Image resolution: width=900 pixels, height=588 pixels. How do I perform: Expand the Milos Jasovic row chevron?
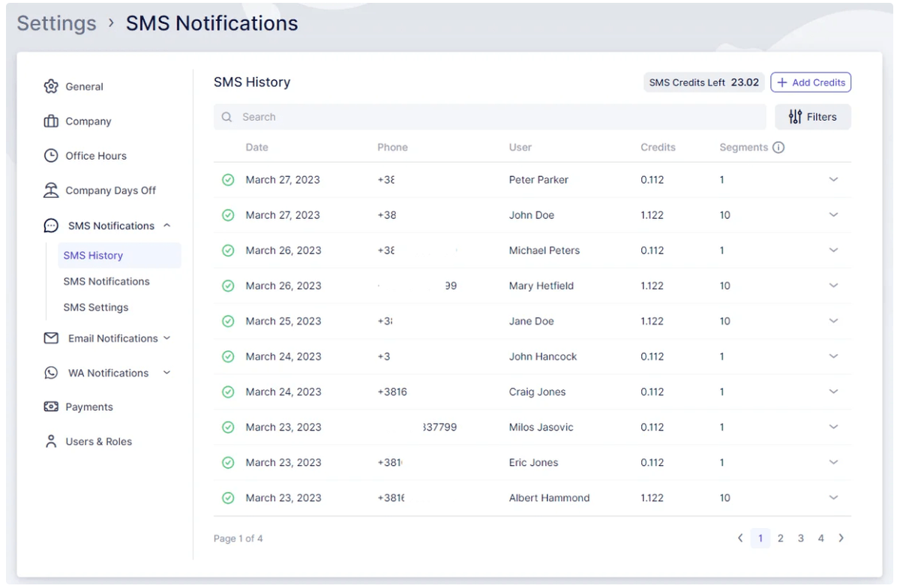833,427
